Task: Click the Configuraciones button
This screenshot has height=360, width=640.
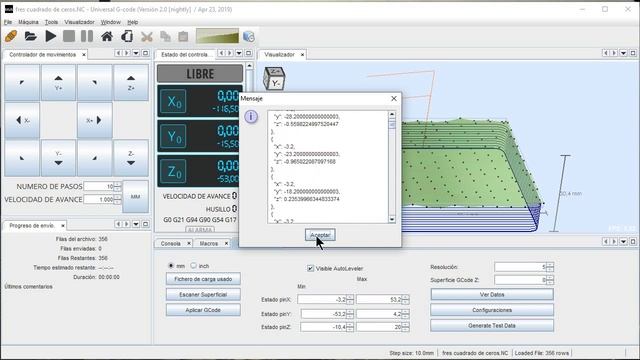Action: point(492,310)
